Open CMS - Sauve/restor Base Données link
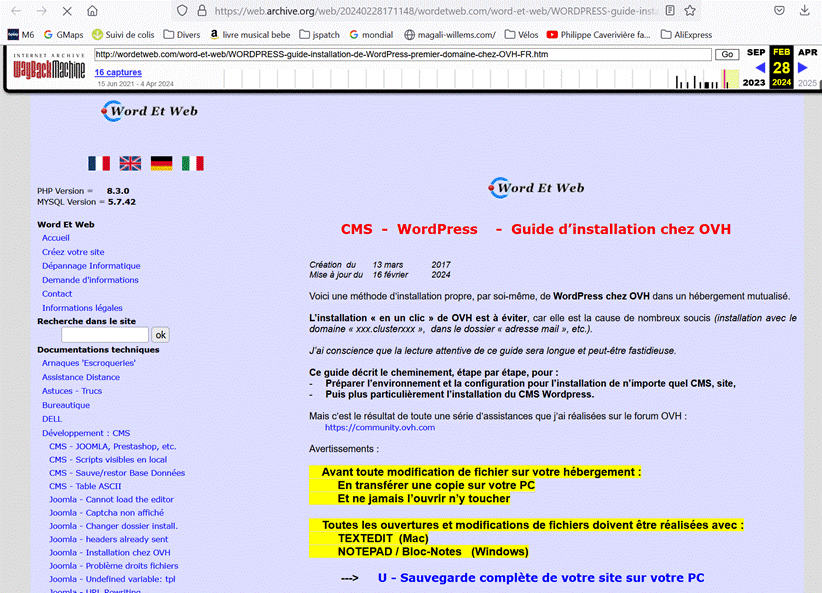The image size is (822, 593). [117, 473]
